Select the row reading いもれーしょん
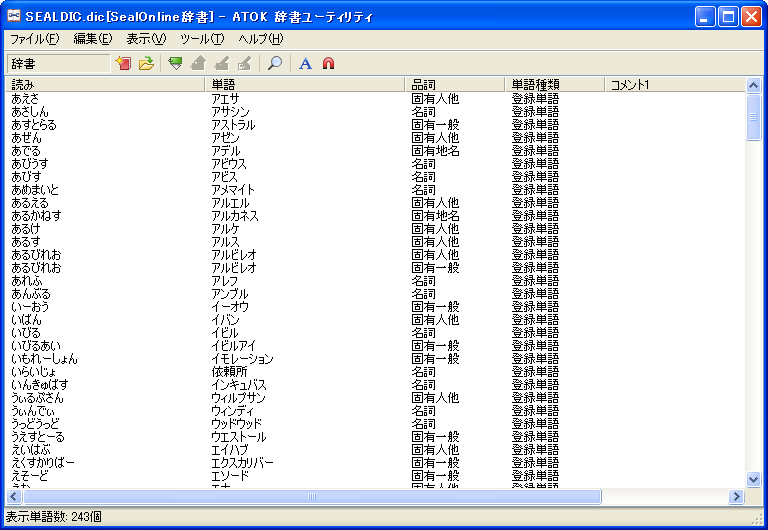768x530 pixels. coord(44,359)
